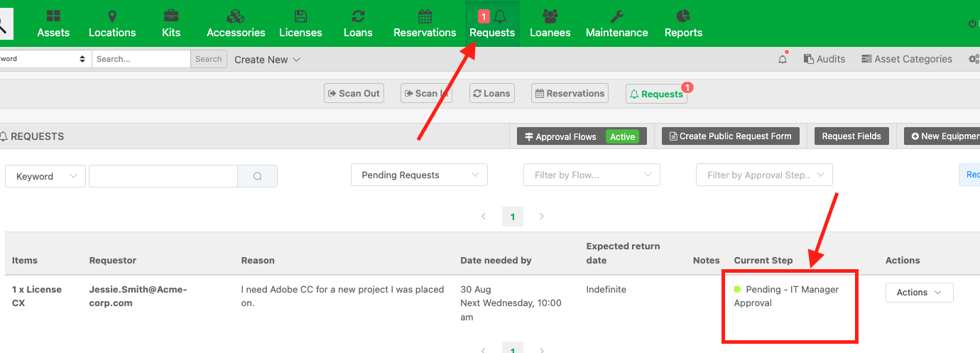The width and height of the screenshot is (980, 353).
Task: Expand the Pending Requests filter dropdown
Action: 419,175
